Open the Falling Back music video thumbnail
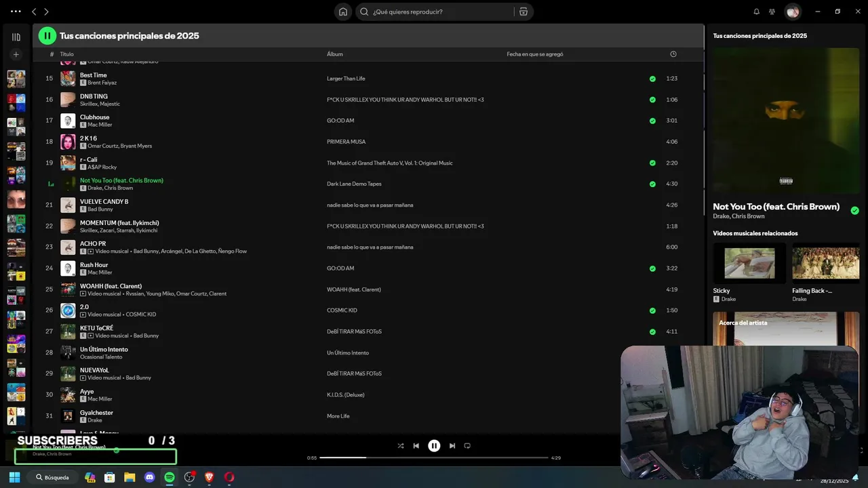This screenshot has width=868, height=488. click(826, 263)
